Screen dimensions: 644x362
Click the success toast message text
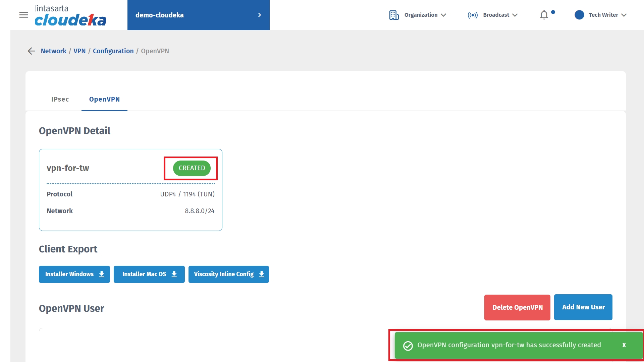click(509, 345)
